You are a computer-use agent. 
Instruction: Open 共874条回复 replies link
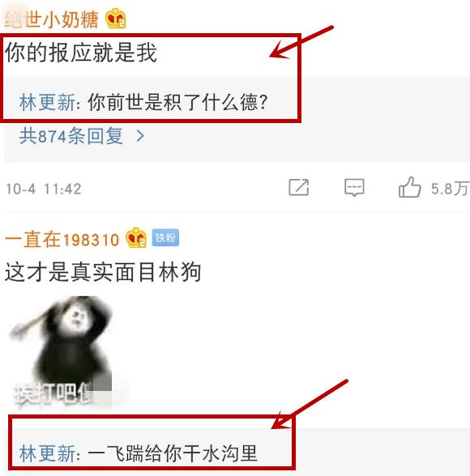(71, 136)
